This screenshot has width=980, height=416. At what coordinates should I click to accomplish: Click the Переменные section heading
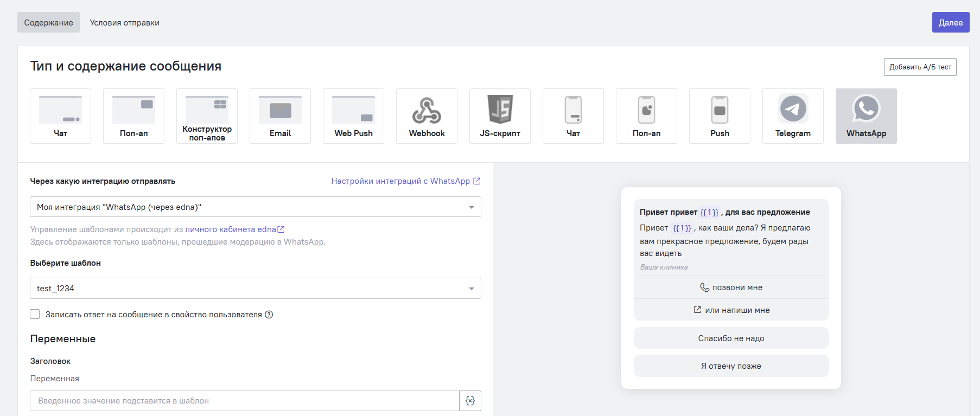click(x=63, y=339)
